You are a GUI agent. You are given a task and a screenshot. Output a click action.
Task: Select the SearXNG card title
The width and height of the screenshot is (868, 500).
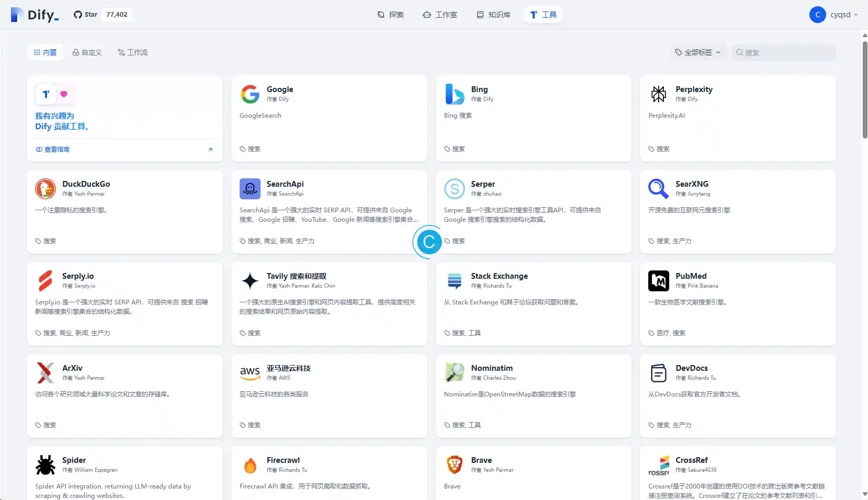(x=692, y=184)
